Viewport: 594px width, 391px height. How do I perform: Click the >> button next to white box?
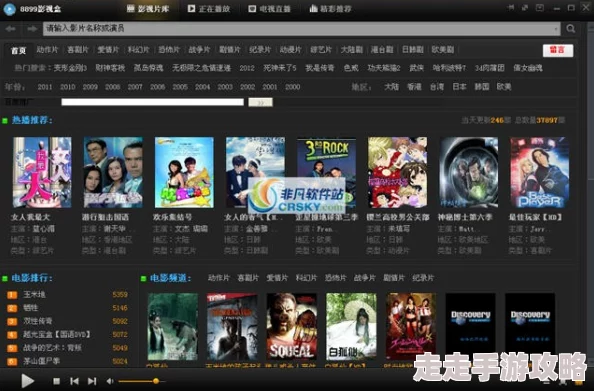pos(260,102)
